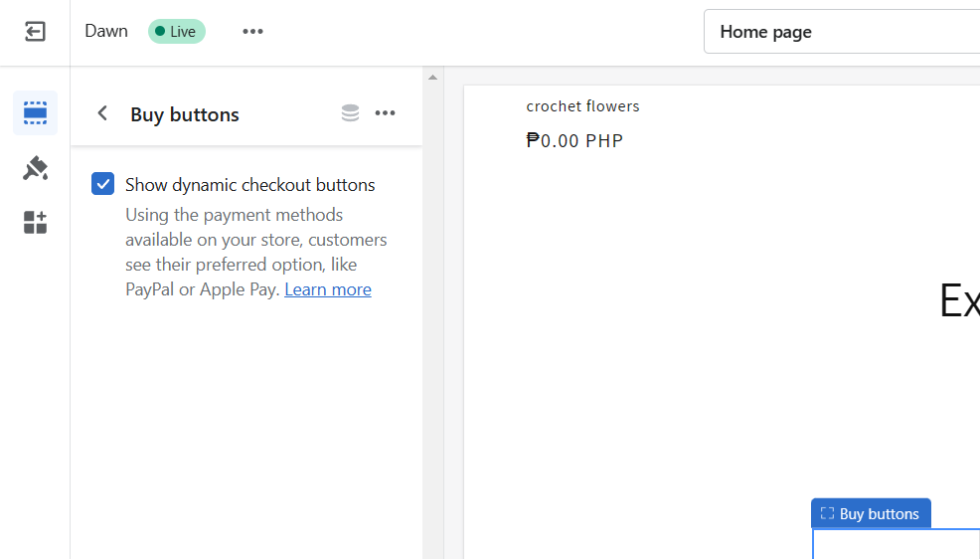
Task: Follow the Learn more link
Action: [x=328, y=289]
